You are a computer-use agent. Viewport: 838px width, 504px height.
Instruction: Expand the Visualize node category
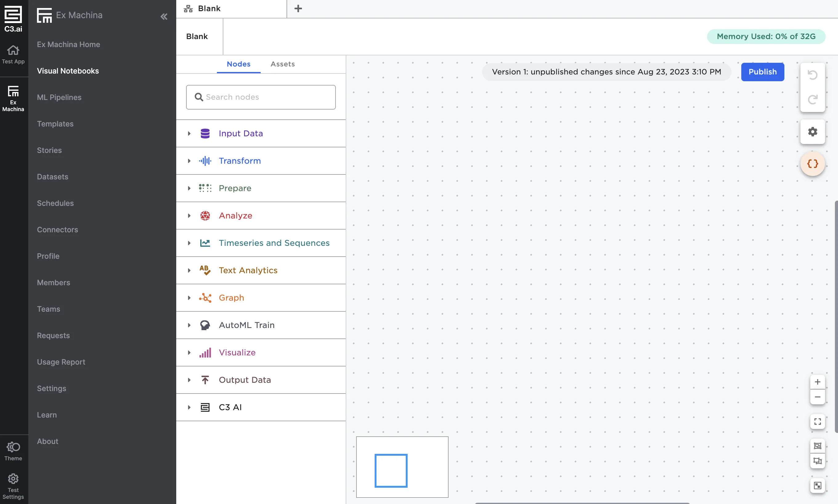click(x=189, y=353)
